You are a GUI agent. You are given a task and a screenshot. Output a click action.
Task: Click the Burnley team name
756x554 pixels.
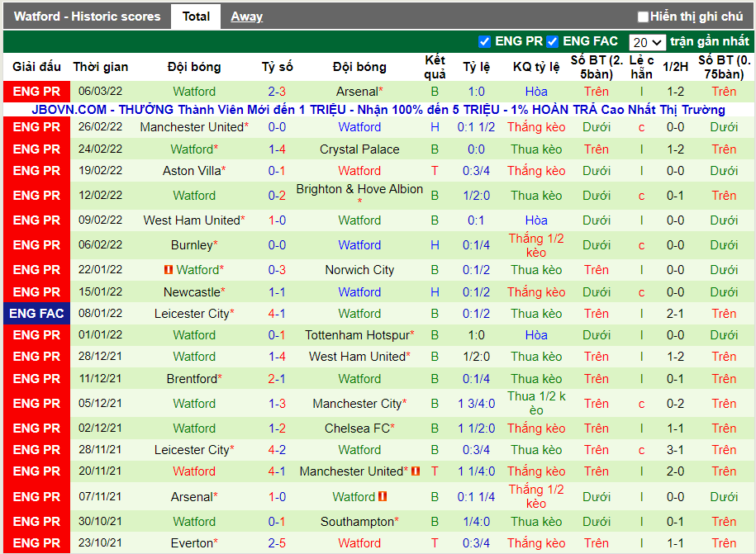[x=192, y=245]
